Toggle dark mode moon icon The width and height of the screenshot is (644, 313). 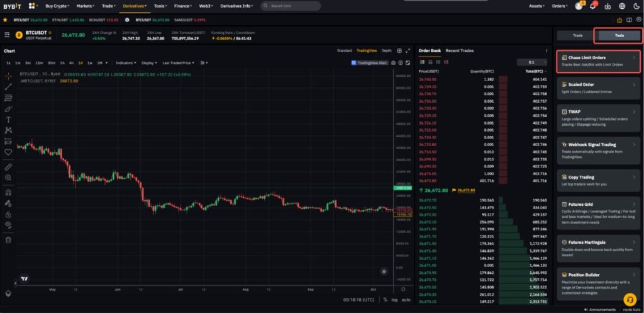click(x=636, y=6)
